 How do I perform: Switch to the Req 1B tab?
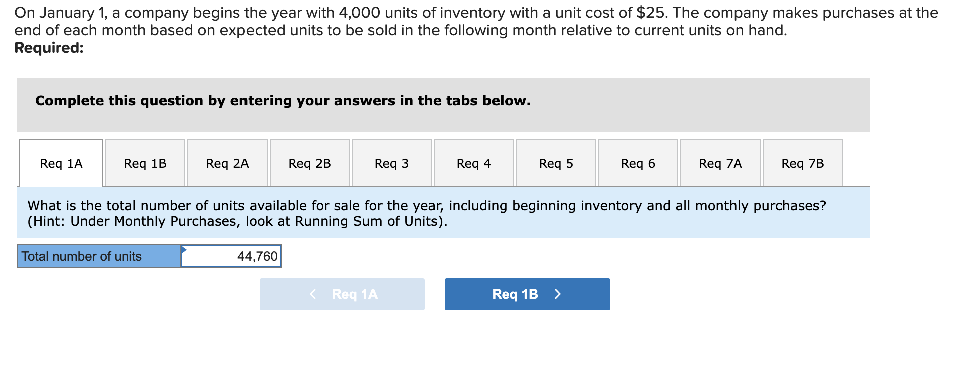pyautogui.click(x=145, y=163)
